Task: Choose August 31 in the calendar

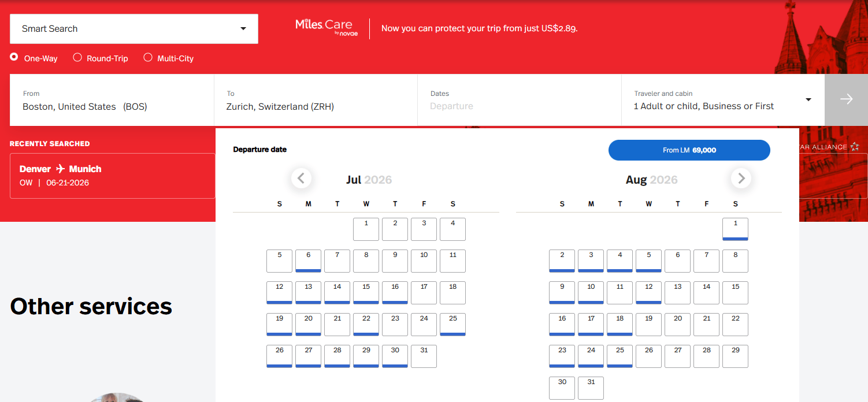Action: point(591,388)
